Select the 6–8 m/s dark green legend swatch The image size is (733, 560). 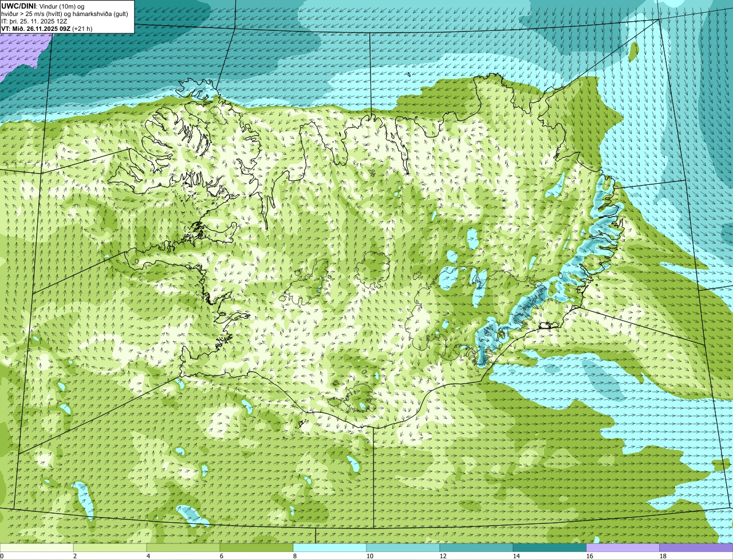click(x=257, y=547)
